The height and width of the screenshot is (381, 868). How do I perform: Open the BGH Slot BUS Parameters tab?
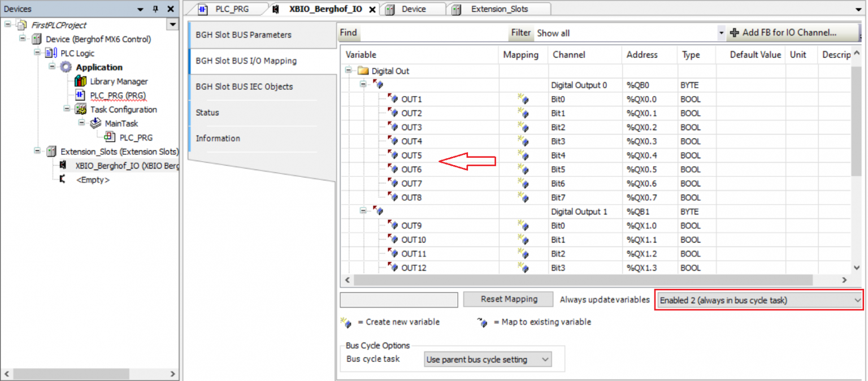[x=244, y=35]
